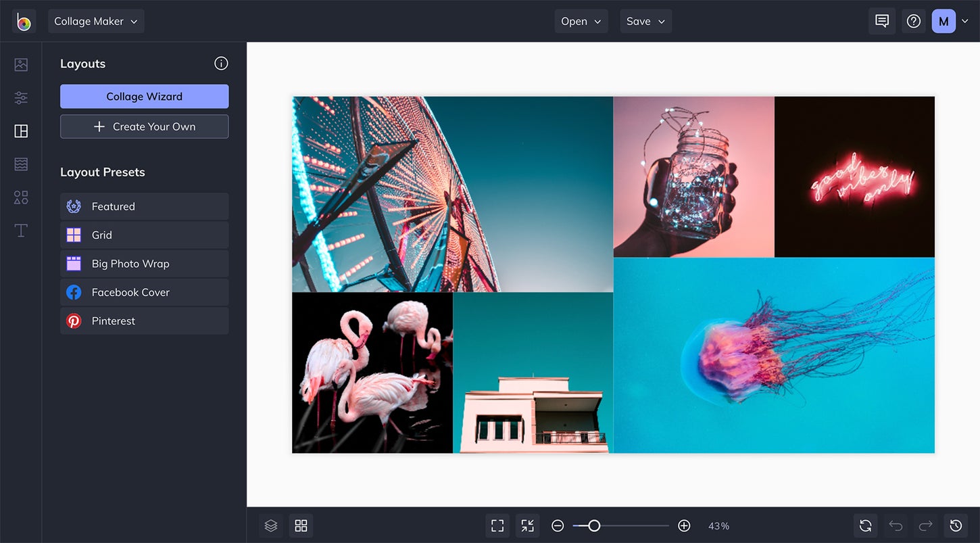Select the collage grid icon near the layers icon
The height and width of the screenshot is (543, 980).
tap(300, 525)
